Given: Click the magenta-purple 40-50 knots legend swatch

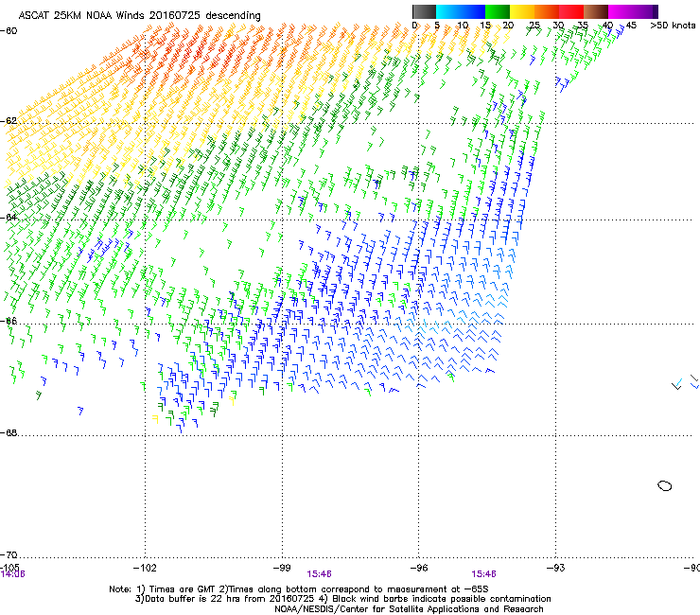Looking at the screenshot, I should pos(633,11).
